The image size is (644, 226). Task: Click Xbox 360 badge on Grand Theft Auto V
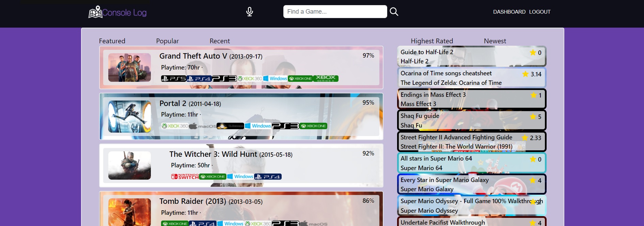pos(250,79)
